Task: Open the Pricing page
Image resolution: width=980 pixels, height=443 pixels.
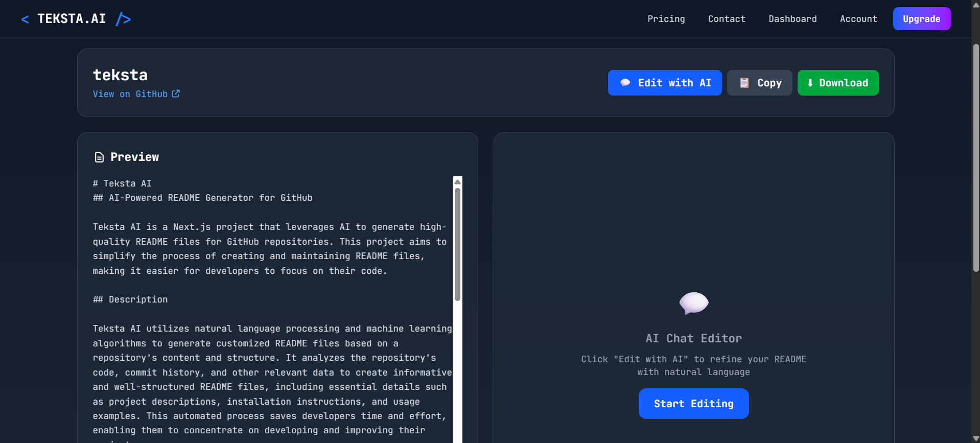Action: 666,19
